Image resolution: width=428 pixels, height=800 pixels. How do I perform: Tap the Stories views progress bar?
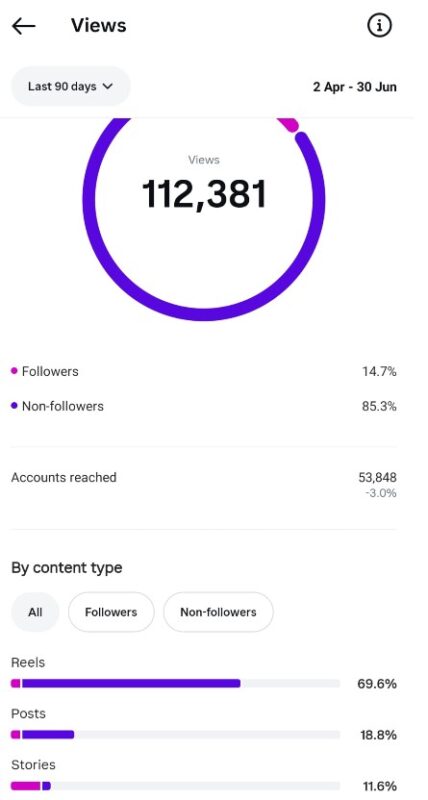click(x=175, y=786)
